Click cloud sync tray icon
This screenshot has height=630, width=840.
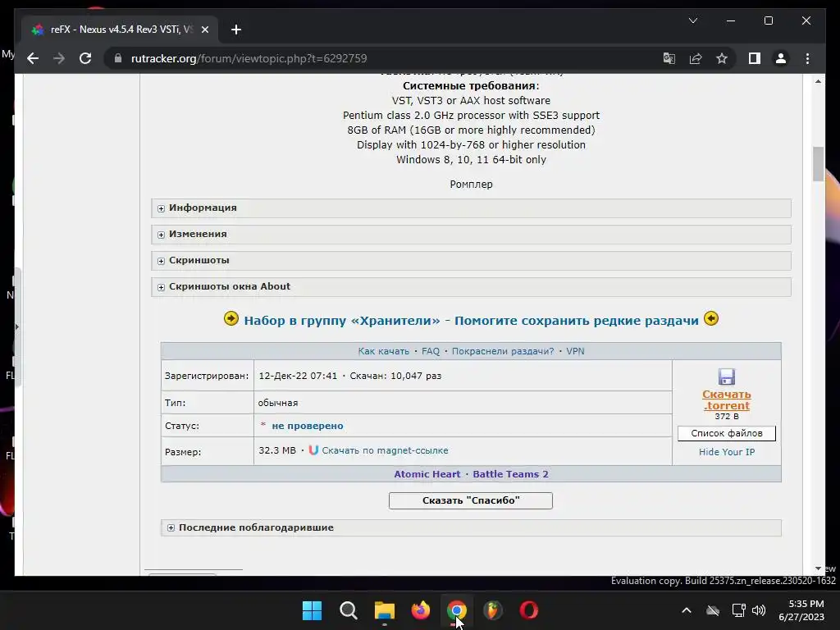point(713,610)
